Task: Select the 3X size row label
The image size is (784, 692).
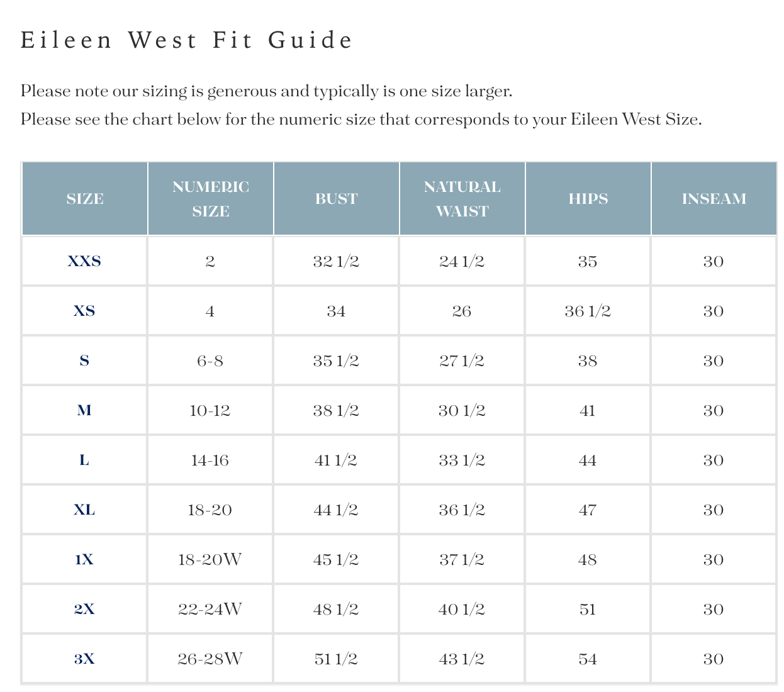Action: tap(84, 659)
